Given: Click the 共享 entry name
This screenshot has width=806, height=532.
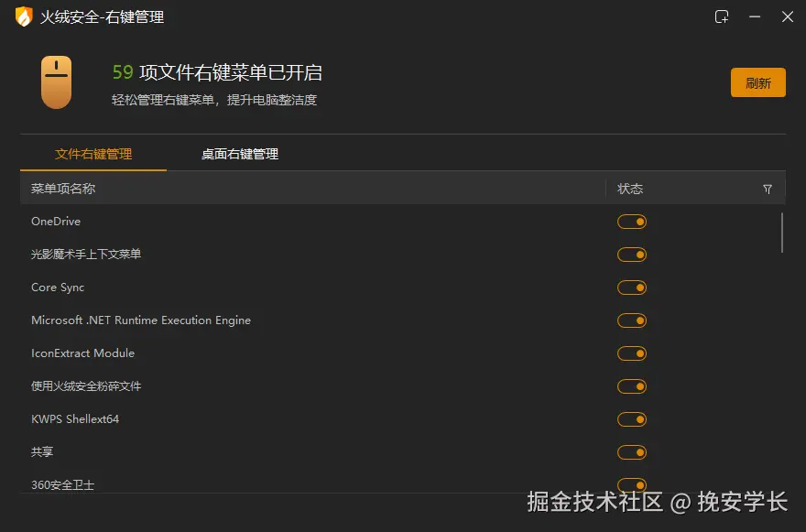Looking at the screenshot, I should pos(42,451).
